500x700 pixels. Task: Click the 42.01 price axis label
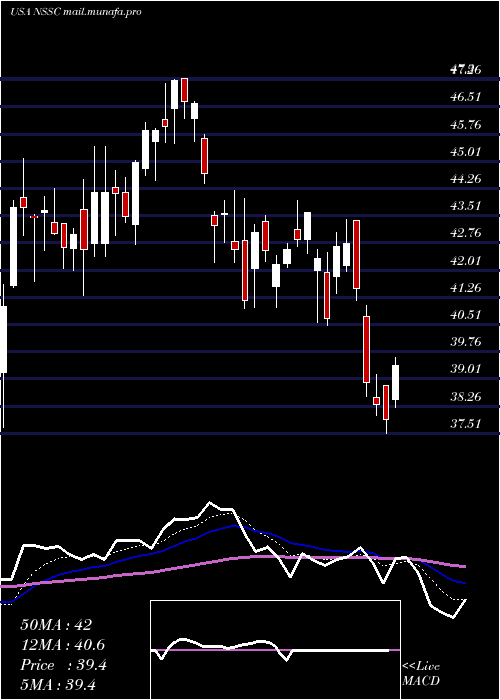coord(466,260)
